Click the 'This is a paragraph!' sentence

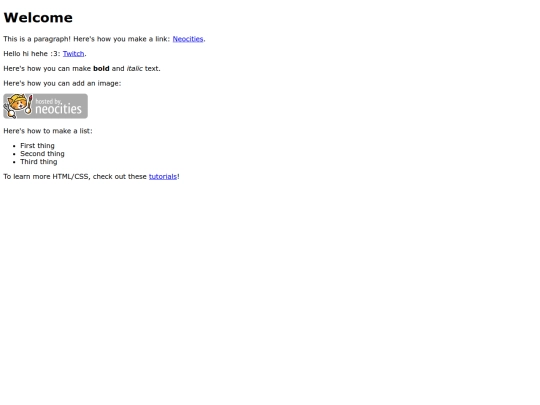click(x=37, y=39)
